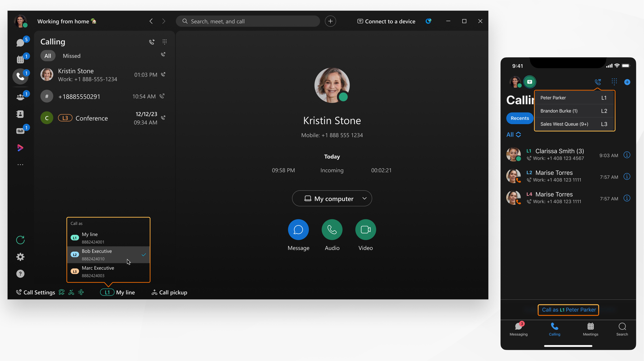The width and height of the screenshot is (644, 361).
Task: Click the blue Webex status icon in the title bar
Action: coord(428,21)
